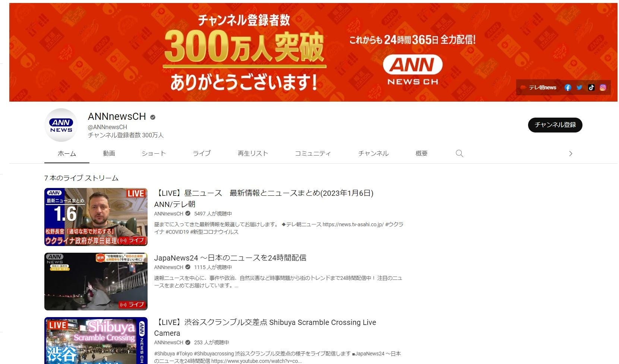Click the ANN NEWS channel avatar
The image size is (619, 364).
pos(61,125)
